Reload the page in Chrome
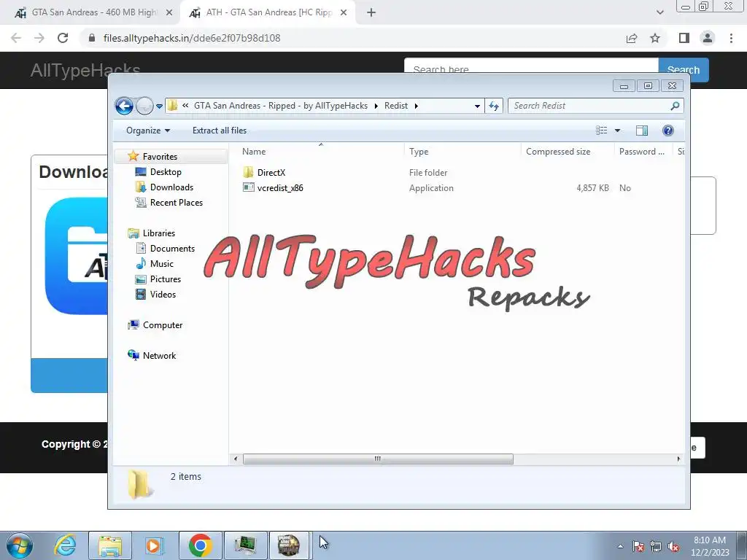 tap(63, 38)
